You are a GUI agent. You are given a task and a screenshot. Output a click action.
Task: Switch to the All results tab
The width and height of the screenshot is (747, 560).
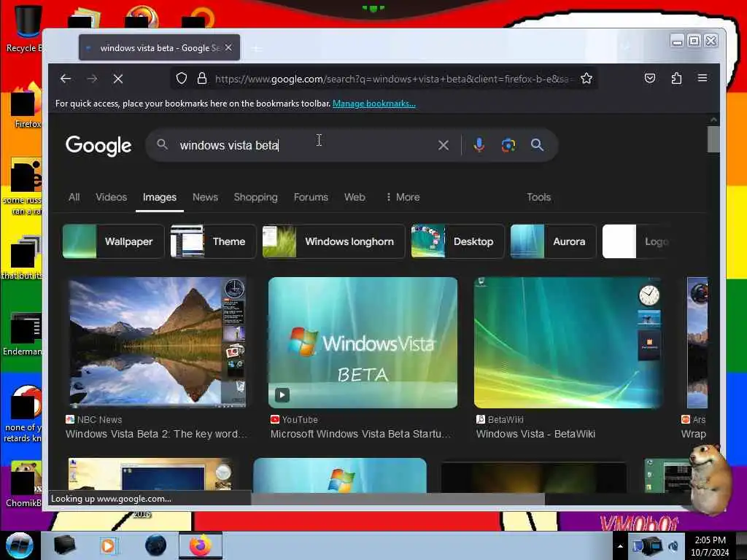(x=74, y=197)
